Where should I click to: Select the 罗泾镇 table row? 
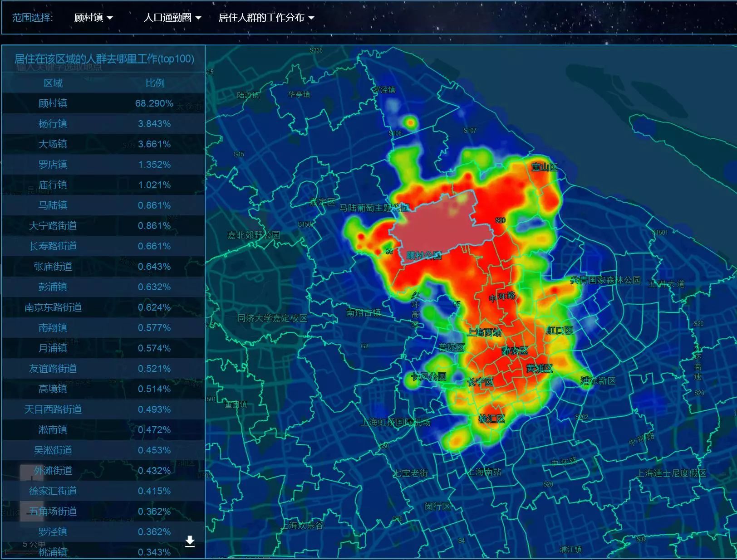coord(103,532)
